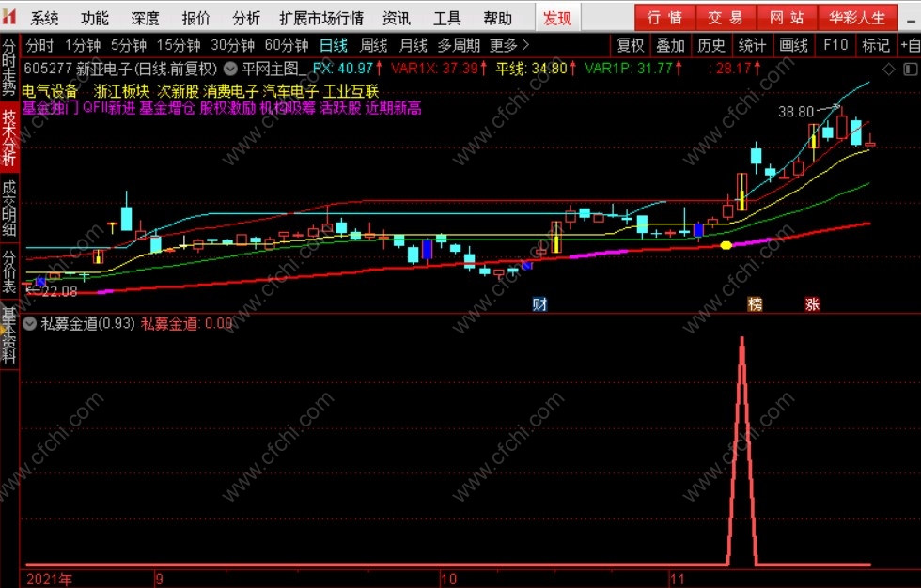
Task: Click the 行情 button
Action: tap(665, 18)
